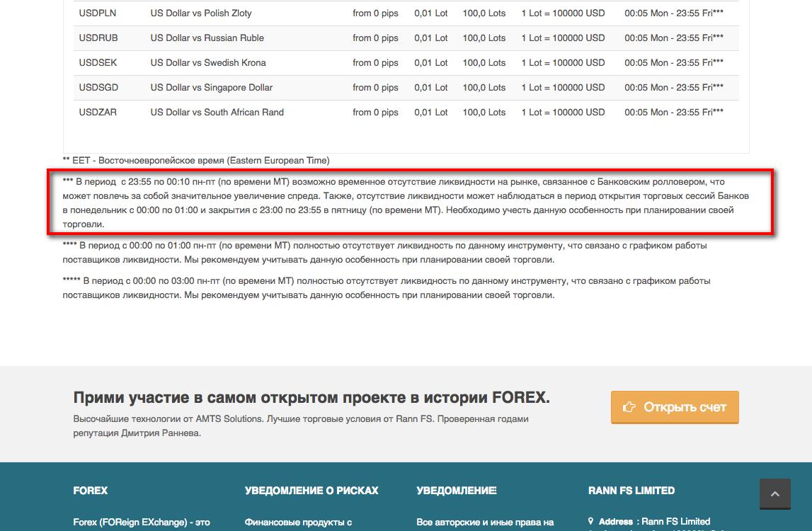Screen dimensions: 812x531
Task: Click US Dollar vs Singapore Dollar text
Action: point(211,88)
